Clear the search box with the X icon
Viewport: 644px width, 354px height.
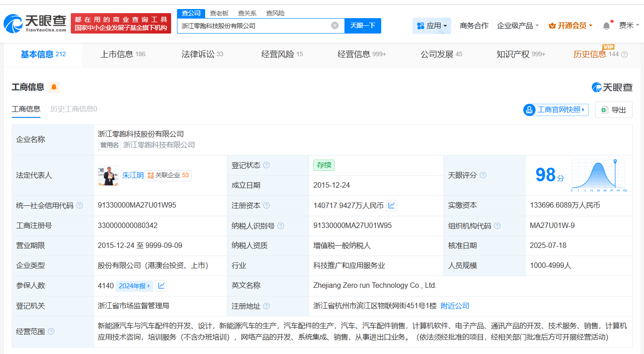(x=335, y=26)
